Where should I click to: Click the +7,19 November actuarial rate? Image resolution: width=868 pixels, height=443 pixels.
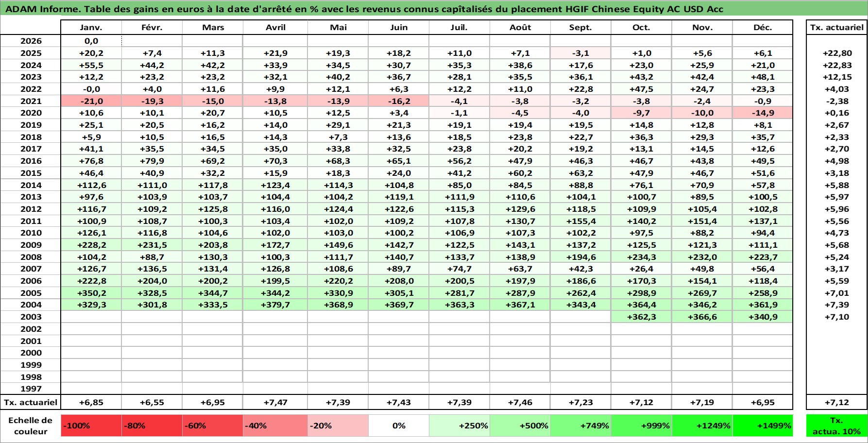tap(702, 402)
